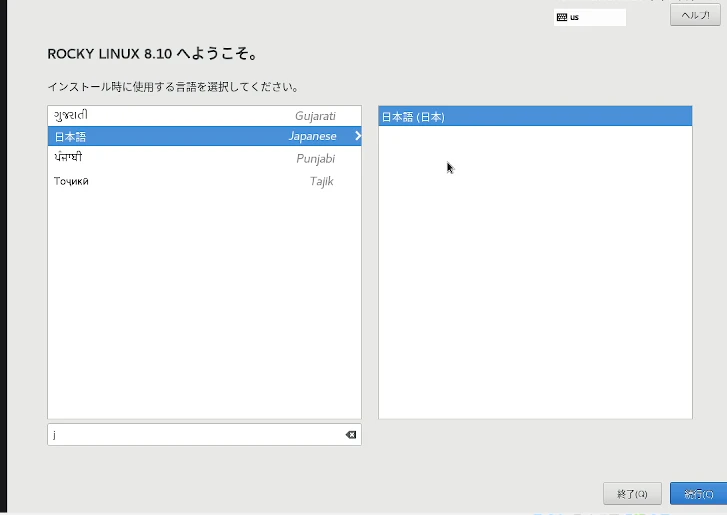Select the Punjabi language row
Viewport: 727px width, 515px height.
tap(204, 158)
